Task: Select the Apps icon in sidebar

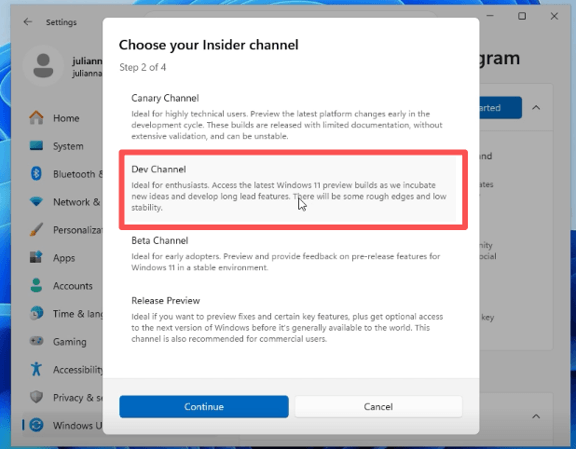Action: 36,257
